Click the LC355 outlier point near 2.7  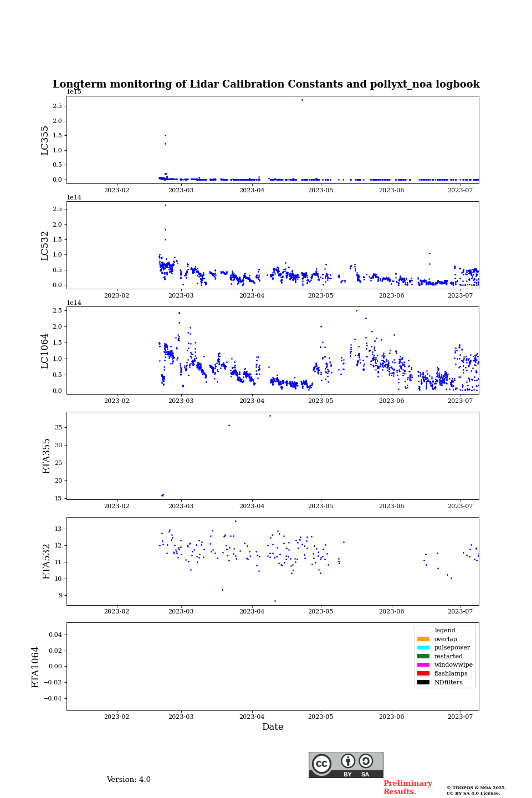[x=302, y=100]
